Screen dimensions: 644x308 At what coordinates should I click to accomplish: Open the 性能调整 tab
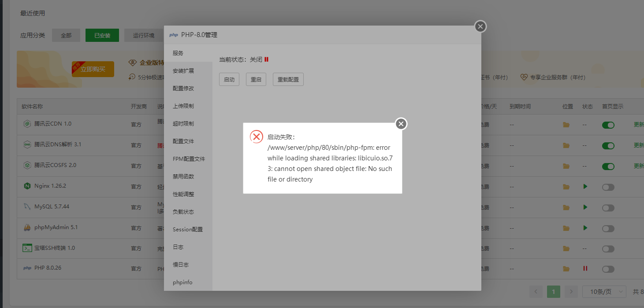click(x=188, y=194)
